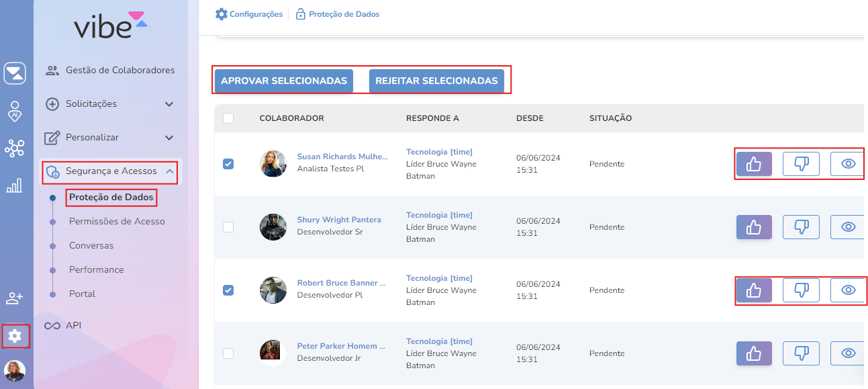
Task: Reject Robert Bruce Banner with thumbs-down icon
Action: [801, 290]
